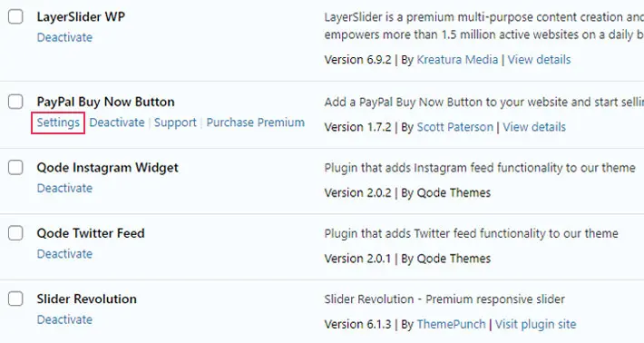View details for LayerSlider WP
This screenshot has width=644, height=343.
point(539,60)
